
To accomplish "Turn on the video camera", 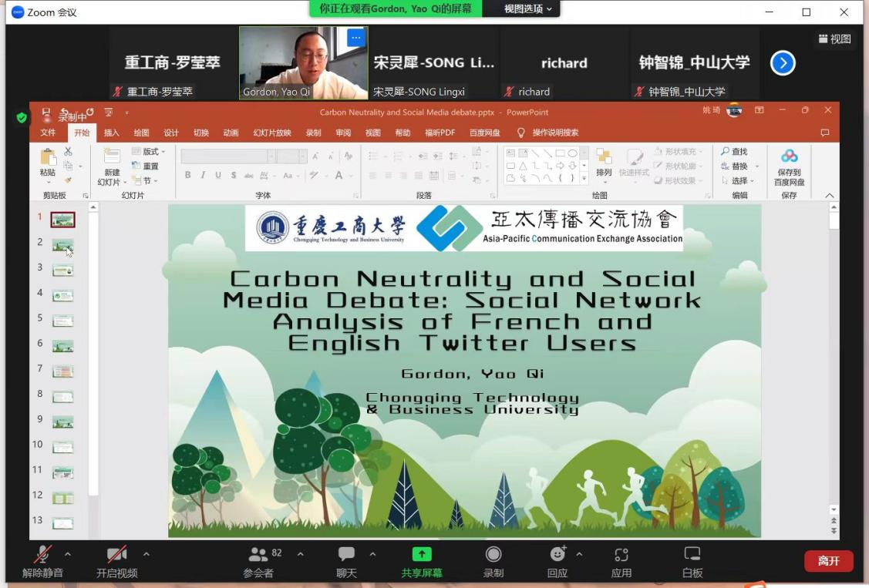I will 116,555.
